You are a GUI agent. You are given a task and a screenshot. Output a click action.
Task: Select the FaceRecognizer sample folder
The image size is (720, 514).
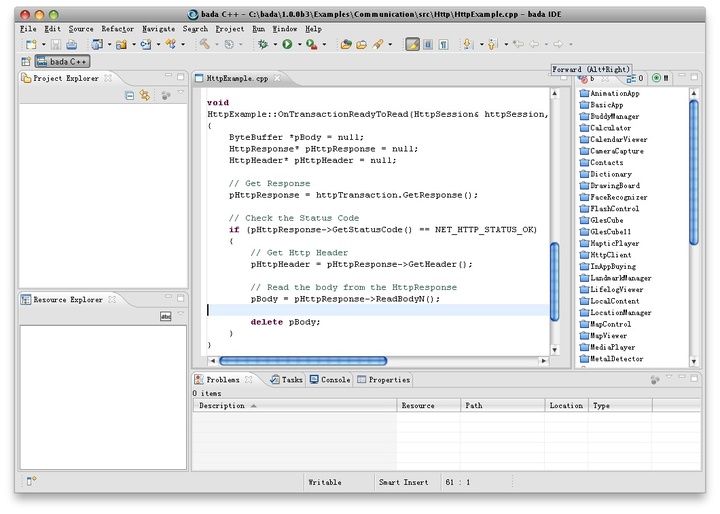tap(613, 197)
